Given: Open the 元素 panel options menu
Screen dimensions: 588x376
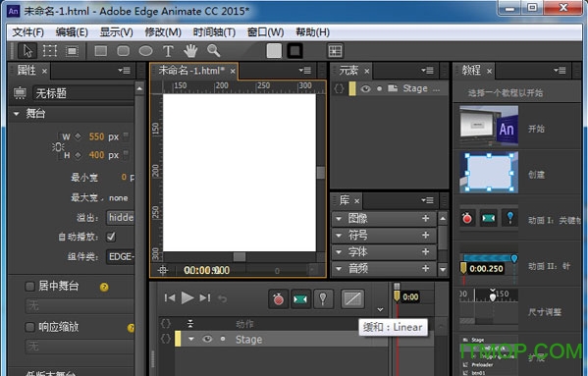Looking at the screenshot, I should pos(427,70).
